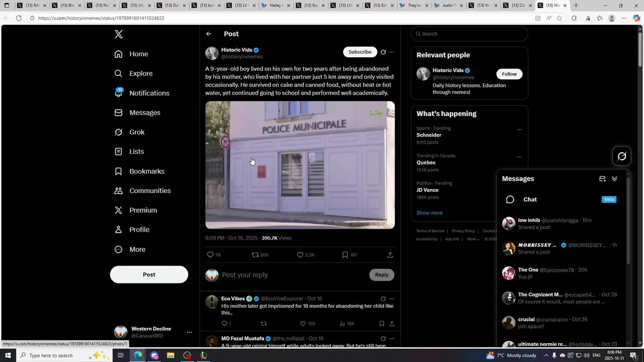Share the Historic Vids post
644x362 pixels.
[x=390, y=255]
